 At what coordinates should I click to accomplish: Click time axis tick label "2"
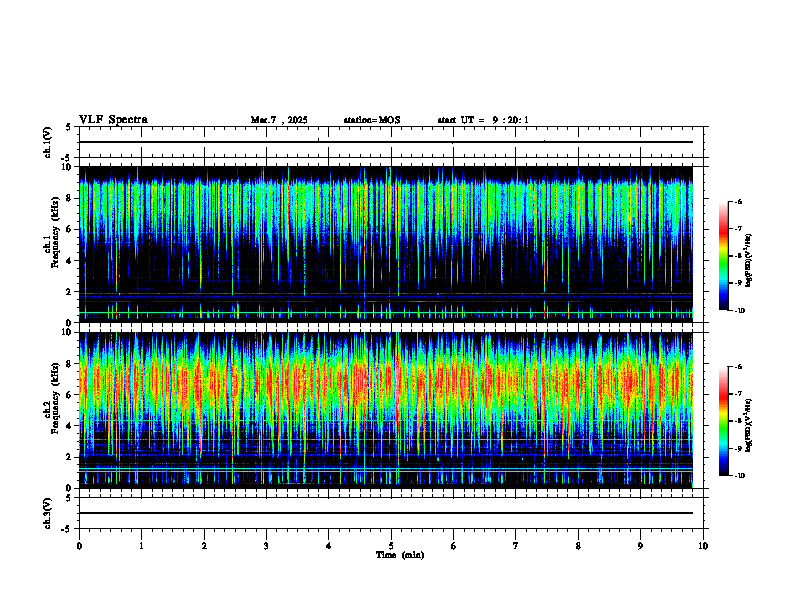click(x=204, y=546)
